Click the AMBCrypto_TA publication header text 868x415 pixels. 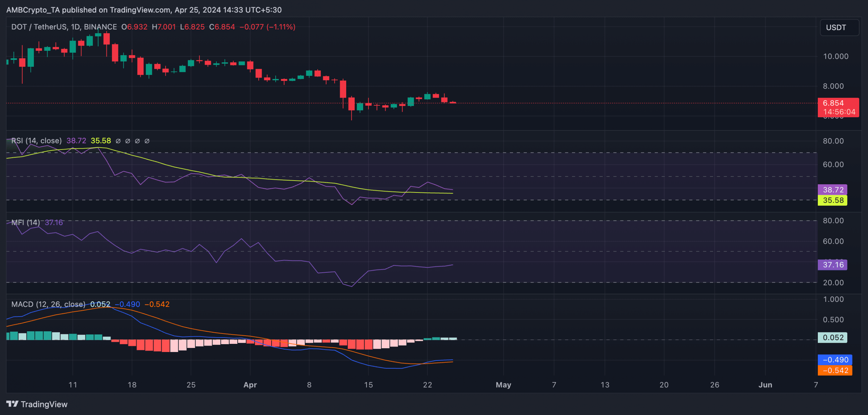pos(144,10)
